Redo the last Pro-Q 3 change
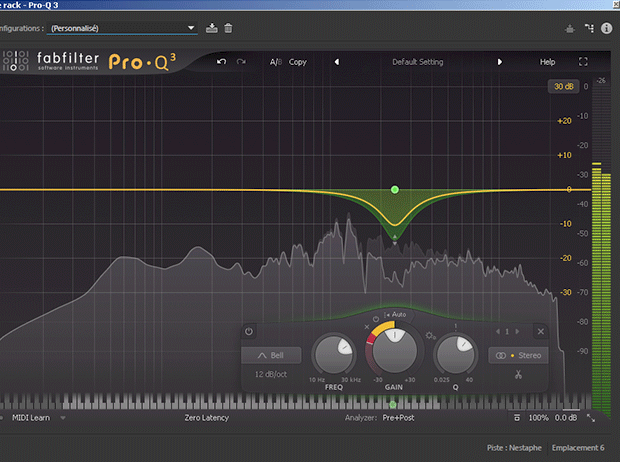Image resolution: width=620 pixels, height=462 pixels. [x=241, y=62]
